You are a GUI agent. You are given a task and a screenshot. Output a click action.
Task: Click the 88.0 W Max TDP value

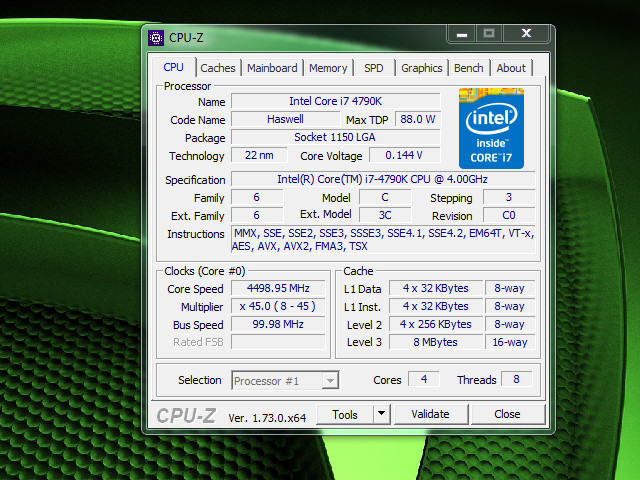click(x=418, y=119)
